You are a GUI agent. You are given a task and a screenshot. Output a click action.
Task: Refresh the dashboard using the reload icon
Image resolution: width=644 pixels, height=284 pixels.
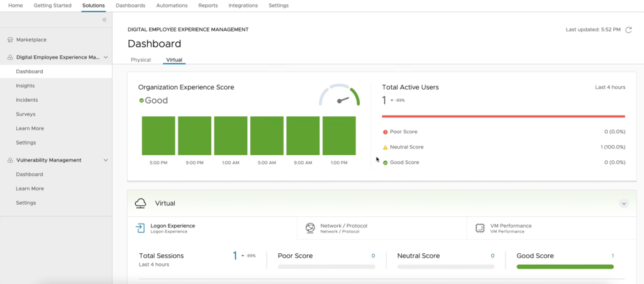pos(628,30)
